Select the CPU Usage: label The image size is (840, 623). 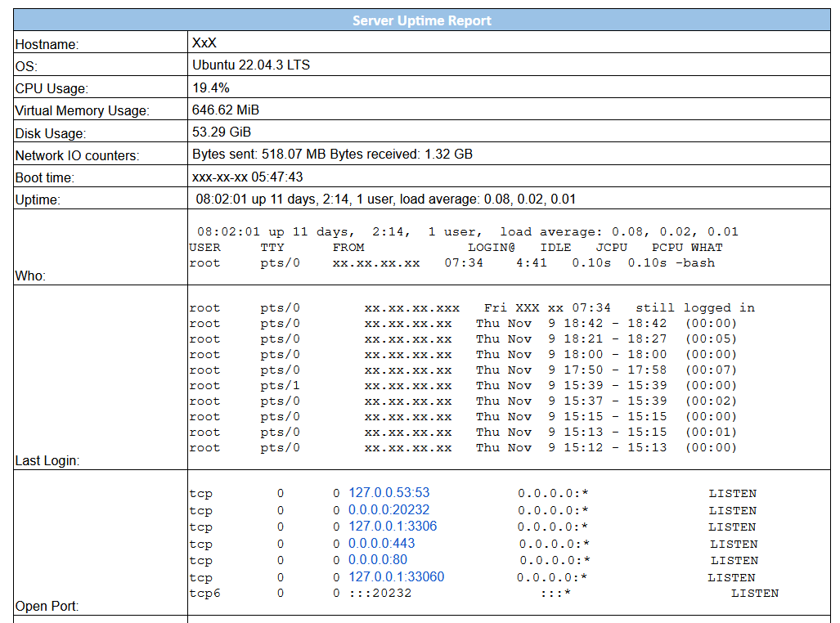pyautogui.click(x=52, y=88)
